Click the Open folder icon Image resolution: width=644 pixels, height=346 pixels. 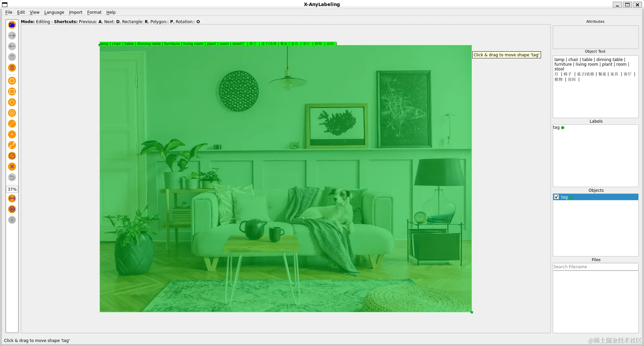pos(12,25)
